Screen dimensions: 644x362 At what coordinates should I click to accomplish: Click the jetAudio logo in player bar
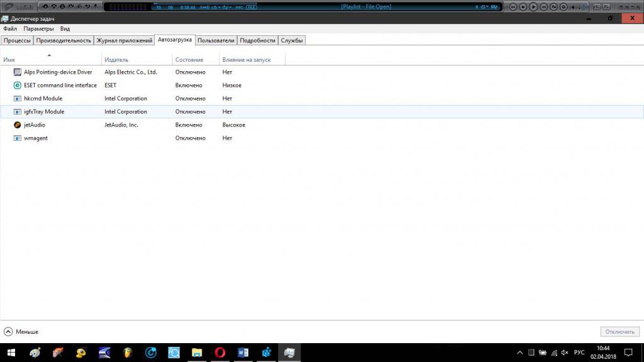click(8, 6)
